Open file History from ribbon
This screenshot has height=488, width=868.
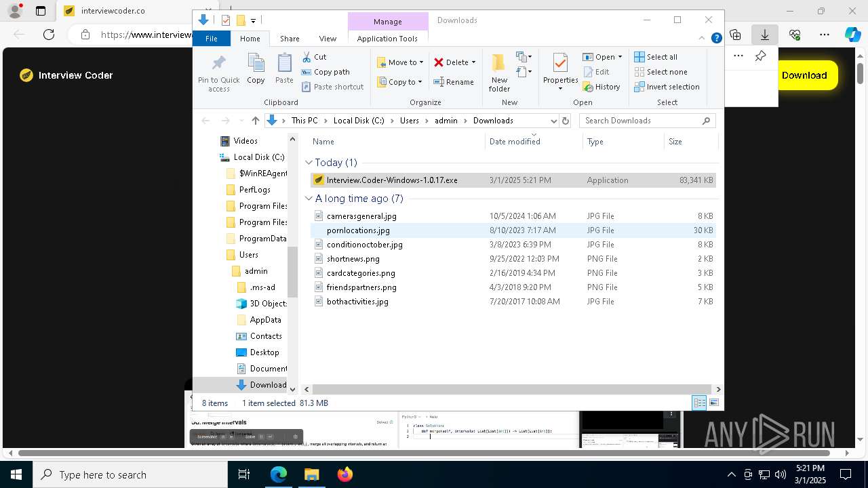click(601, 87)
